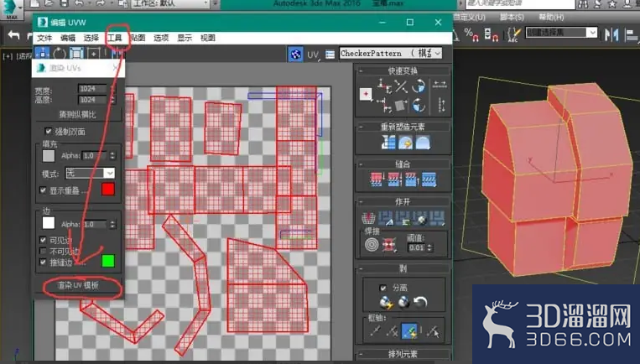This screenshot has width=640, height=364.
Task: Click the 猜测纵横比 button
Action: 78,114
